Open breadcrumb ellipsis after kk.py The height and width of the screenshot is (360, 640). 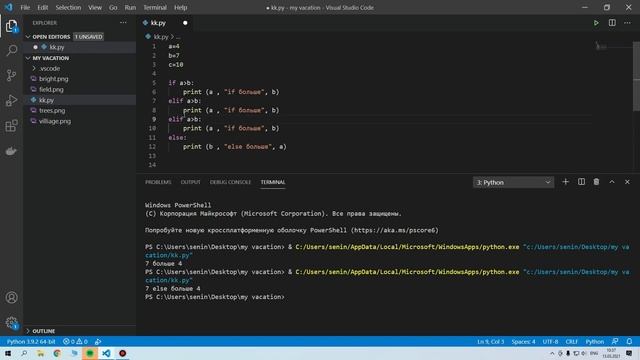(178, 37)
